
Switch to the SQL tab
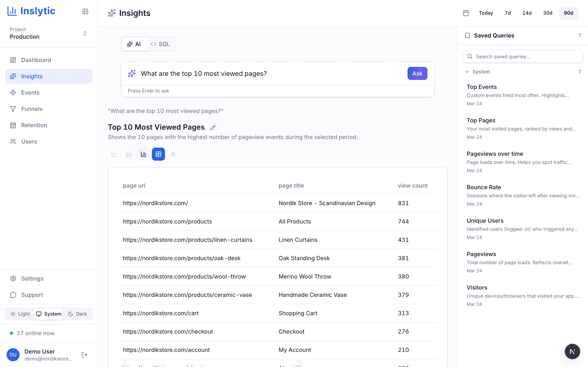[x=161, y=44]
